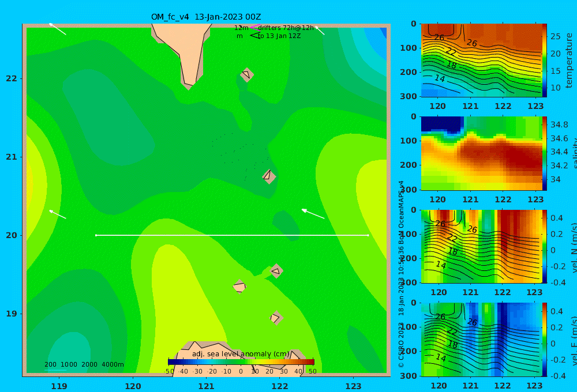577x392 pixels.
Task: Open the vel. E section panel
Action: (482, 340)
